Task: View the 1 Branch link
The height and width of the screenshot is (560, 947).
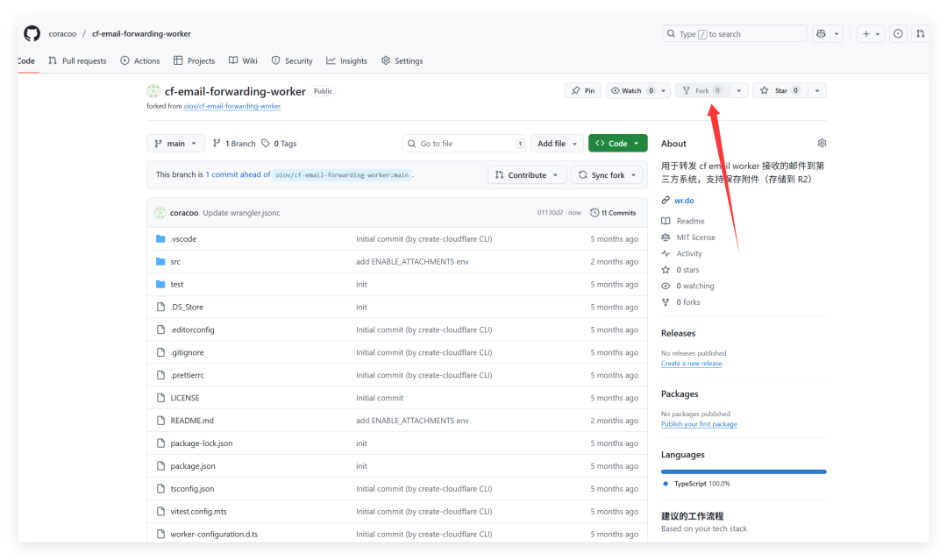Action: coord(234,144)
